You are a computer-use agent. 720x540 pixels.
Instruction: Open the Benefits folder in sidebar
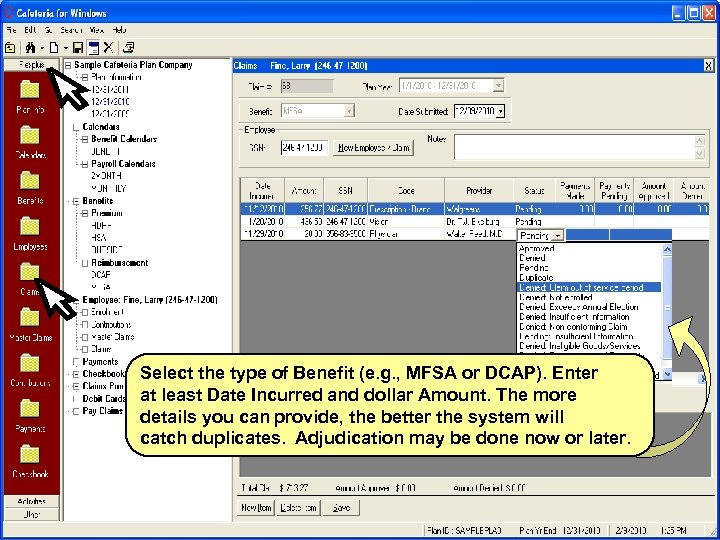click(x=30, y=181)
